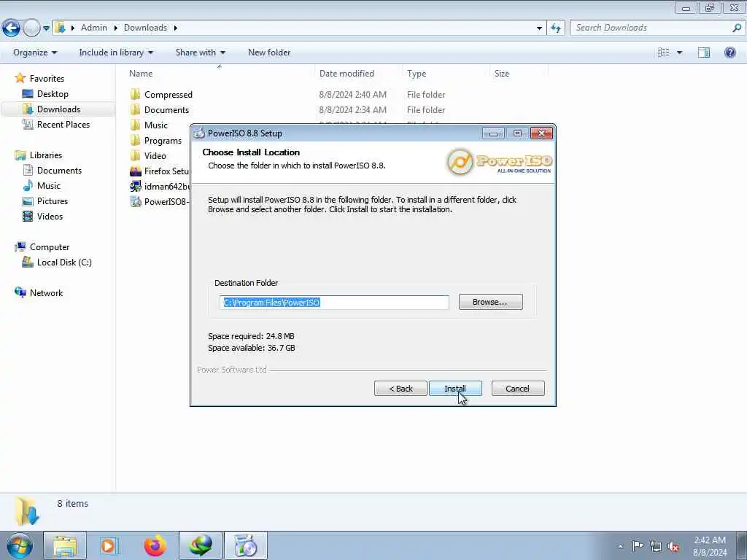Select the Video folder icon
The image size is (747, 560).
(x=135, y=155)
